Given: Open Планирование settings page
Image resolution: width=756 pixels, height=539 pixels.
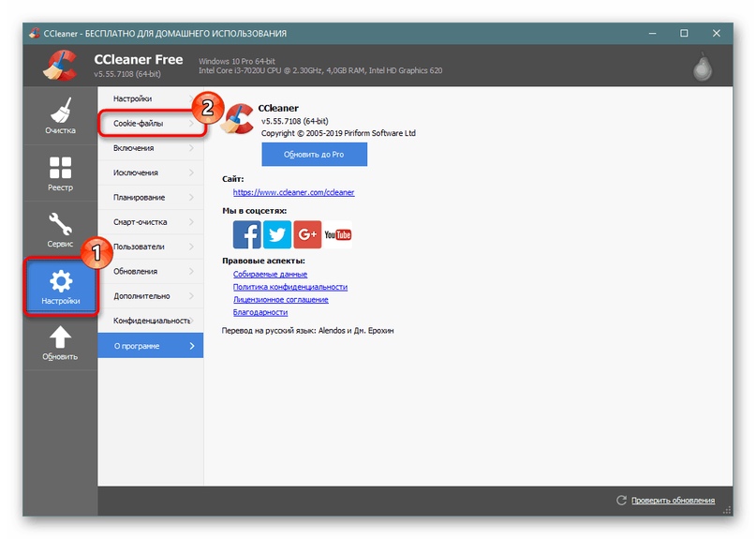Looking at the screenshot, I should [151, 197].
